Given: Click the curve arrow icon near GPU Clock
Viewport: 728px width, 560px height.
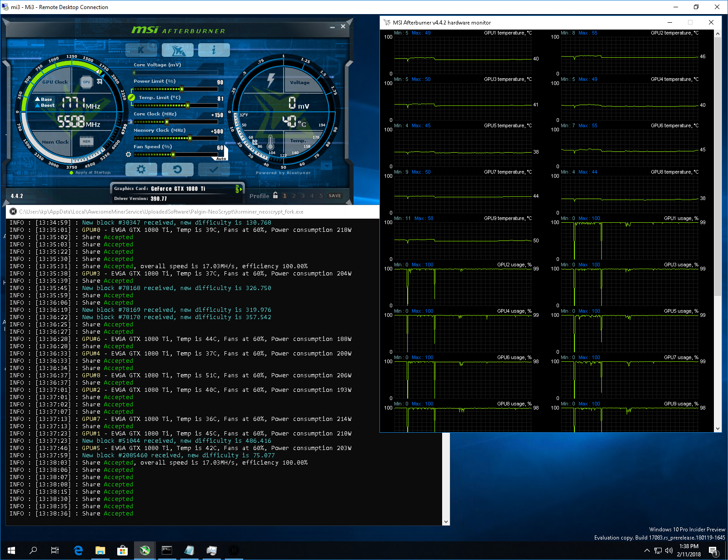Looking at the screenshot, I should (100, 82).
